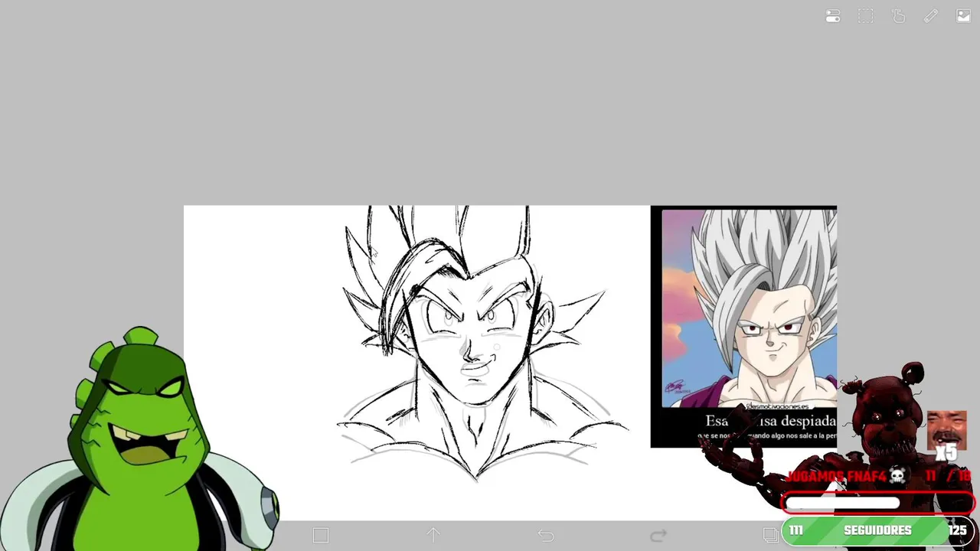Click the '111' current follower count

796,530
